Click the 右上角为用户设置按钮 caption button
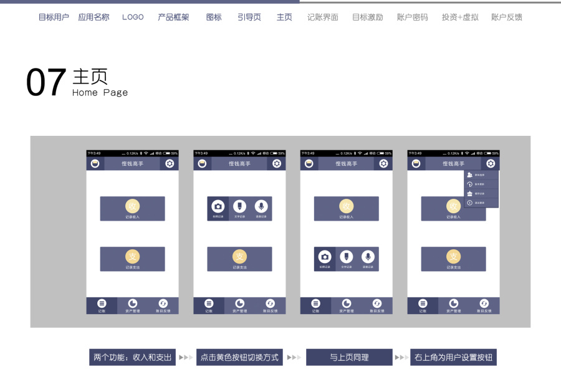This screenshot has height=392, width=561. 453,357
